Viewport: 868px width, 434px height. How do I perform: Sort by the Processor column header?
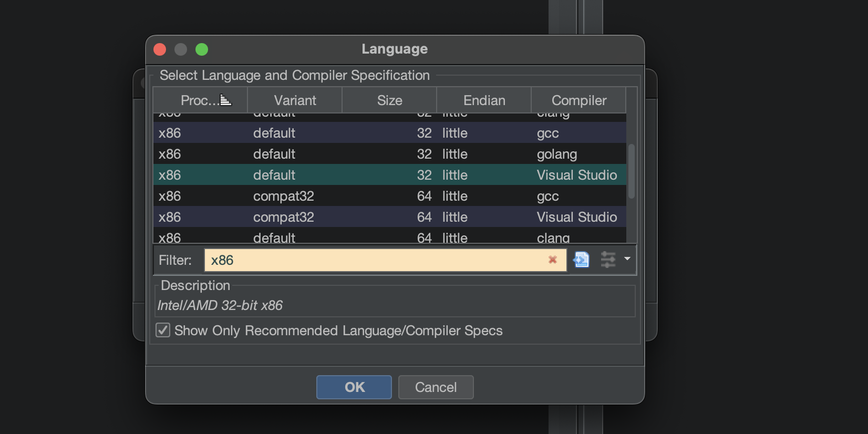pyautogui.click(x=200, y=100)
